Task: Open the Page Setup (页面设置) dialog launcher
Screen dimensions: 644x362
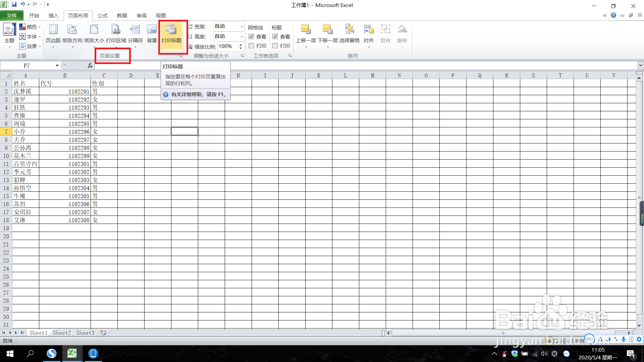Action: 180,56
